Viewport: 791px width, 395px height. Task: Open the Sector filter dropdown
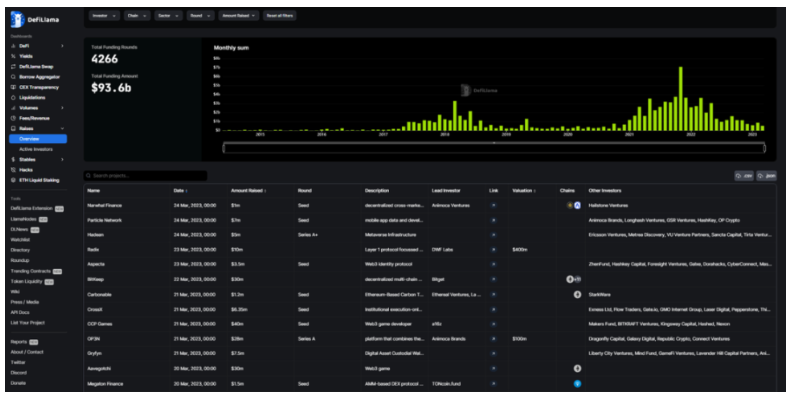(168, 16)
